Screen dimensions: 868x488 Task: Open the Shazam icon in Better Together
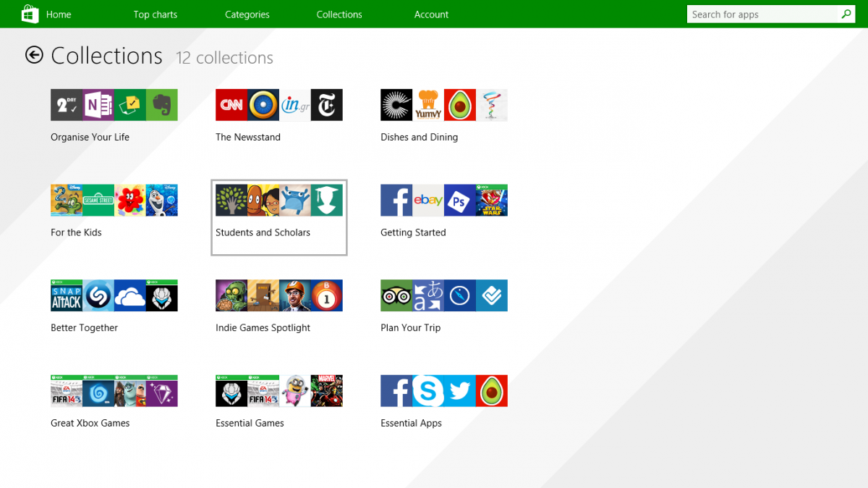tap(98, 296)
